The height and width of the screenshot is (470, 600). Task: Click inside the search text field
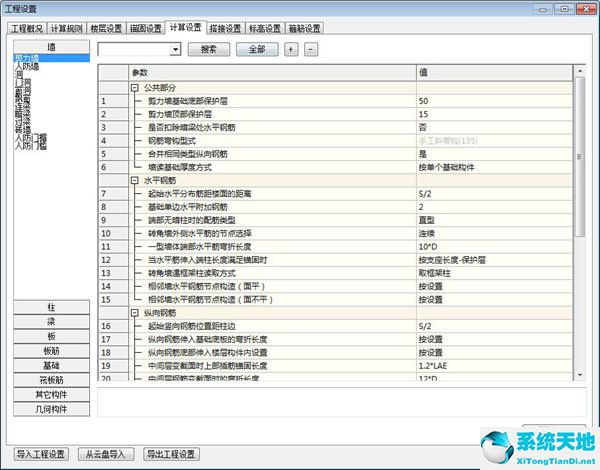pos(134,49)
